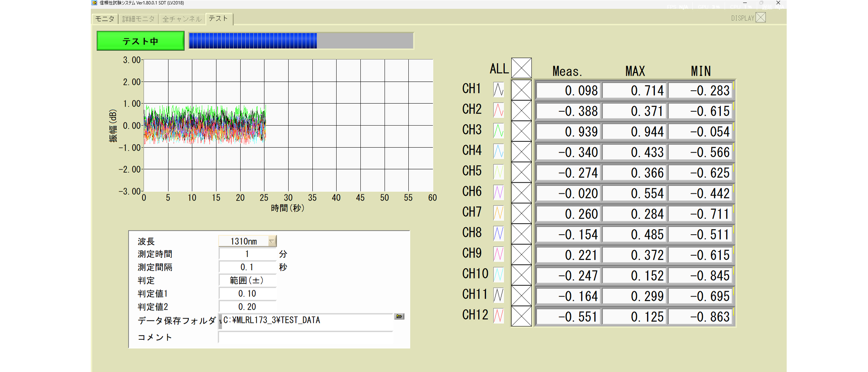Click the green テスト中 button
Image resolution: width=868 pixels, height=372 pixels.
click(141, 41)
